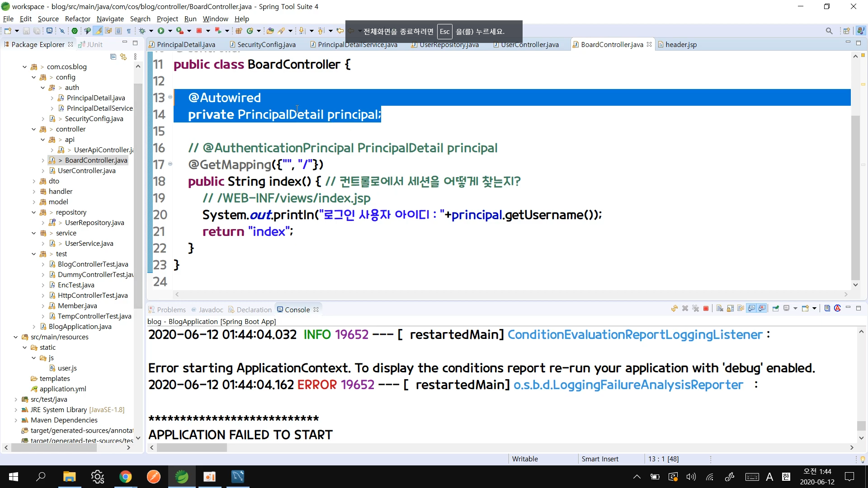Toggle Scroll Lock in console toolbar
This screenshot has height=488, width=868.
pos(730,309)
